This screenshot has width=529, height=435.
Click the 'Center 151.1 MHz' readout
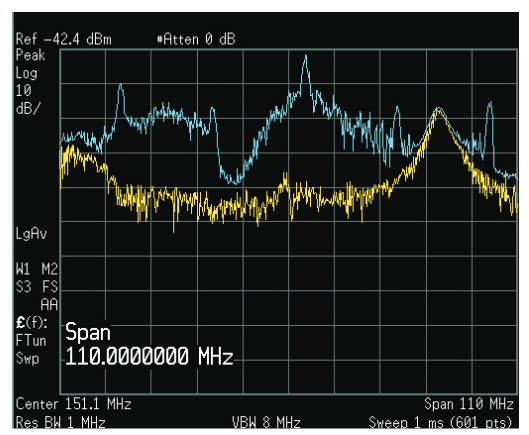tap(73, 404)
